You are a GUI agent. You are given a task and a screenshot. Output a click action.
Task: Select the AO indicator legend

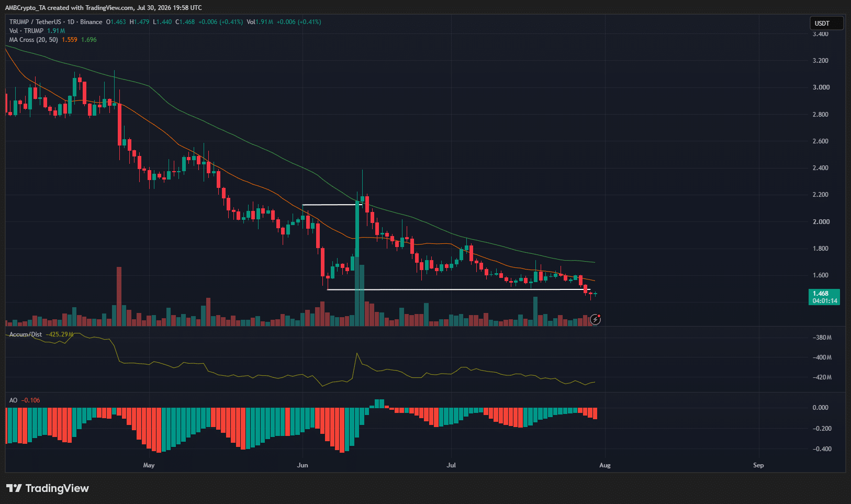[x=13, y=400]
